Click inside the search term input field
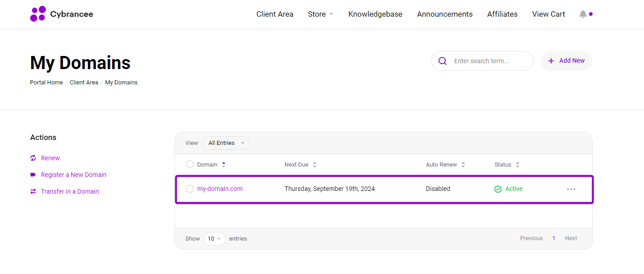 [487, 60]
